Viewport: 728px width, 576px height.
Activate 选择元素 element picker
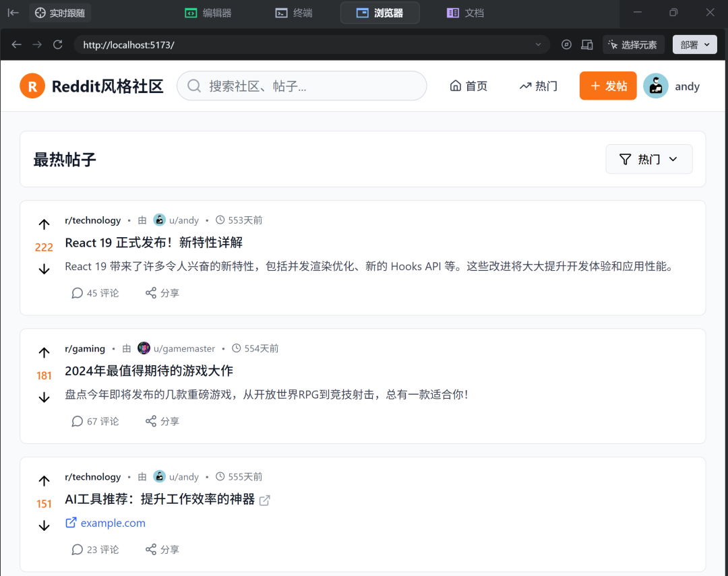point(633,44)
